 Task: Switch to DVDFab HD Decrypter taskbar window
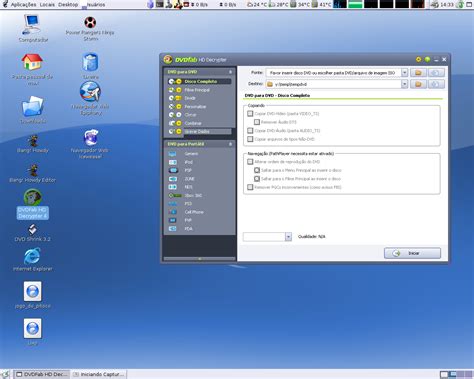pos(42,374)
